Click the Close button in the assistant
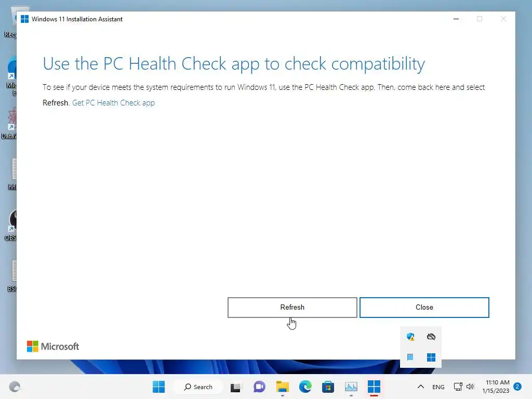 pos(424,308)
